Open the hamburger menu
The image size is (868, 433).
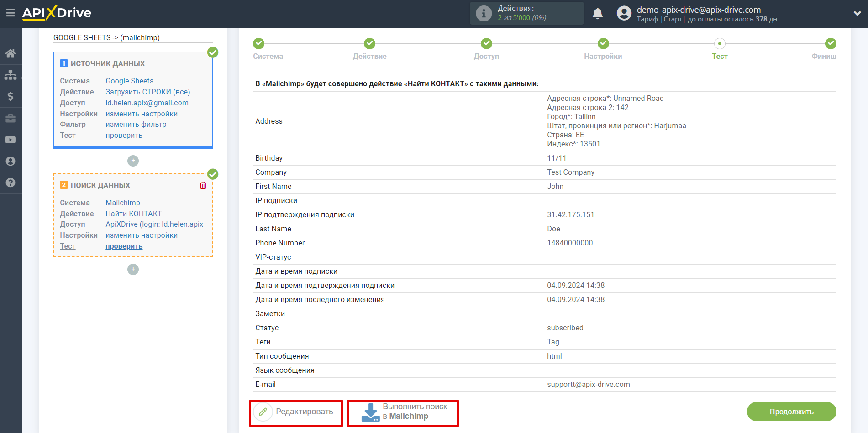click(10, 13)
